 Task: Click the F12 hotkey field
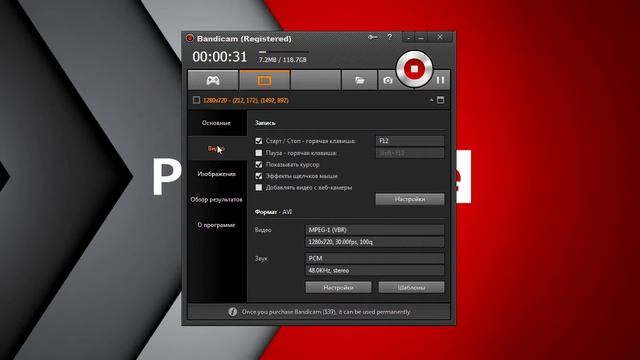click(x=410, y=141)
